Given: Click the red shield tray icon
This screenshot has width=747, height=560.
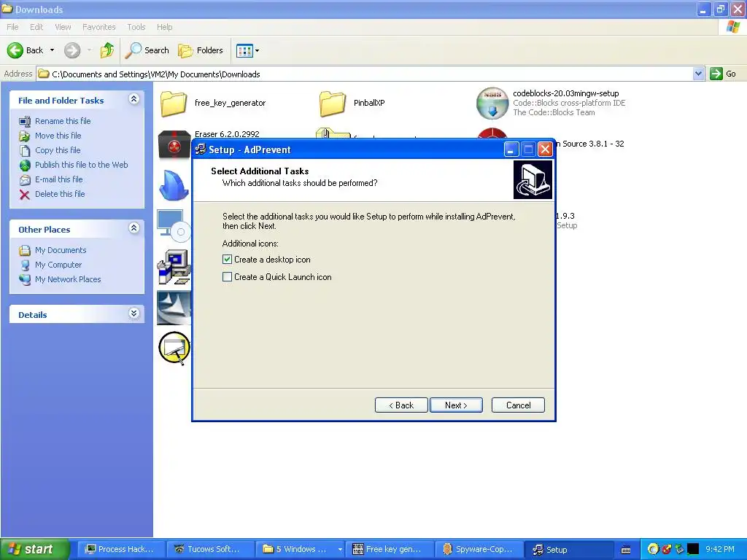Looking at the screenshot, I should (667, 550).
